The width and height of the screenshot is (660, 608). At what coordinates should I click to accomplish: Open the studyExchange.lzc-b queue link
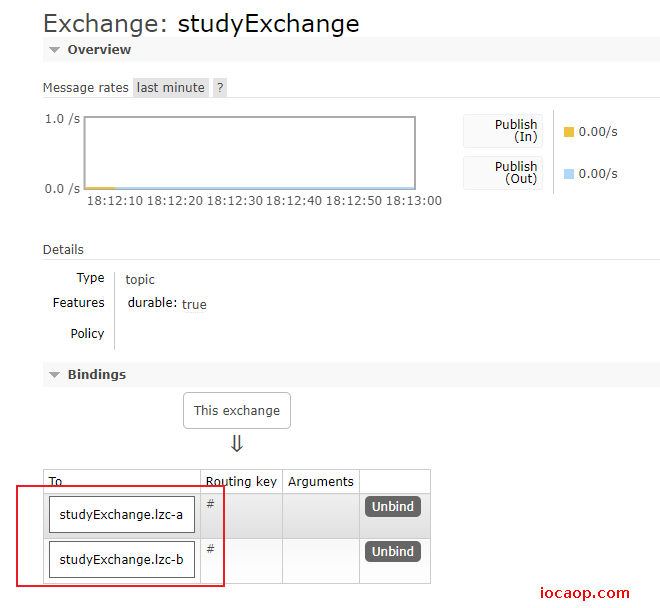click(121, 560)
